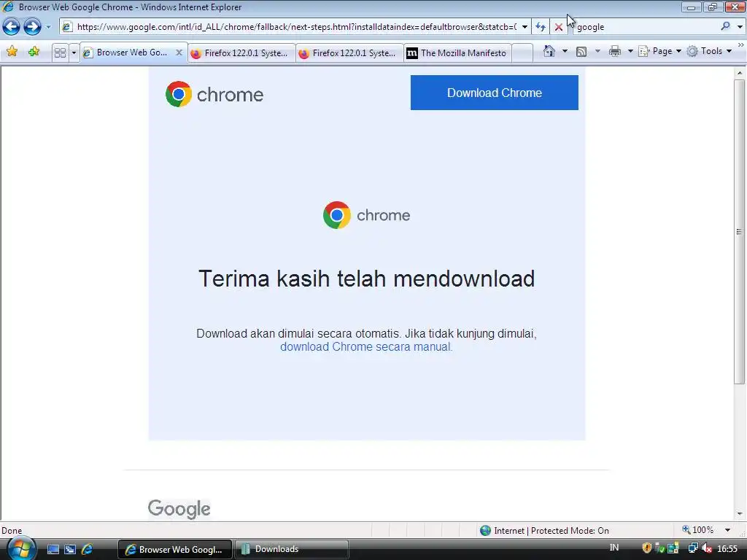
Task: Click the Home icon in command bar
Action: [x=549, y=51]
